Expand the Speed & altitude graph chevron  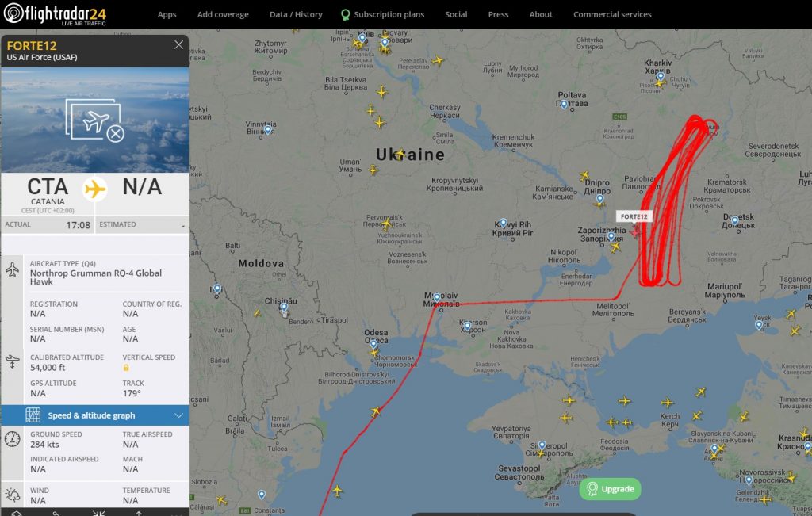[x=178, y=415]
